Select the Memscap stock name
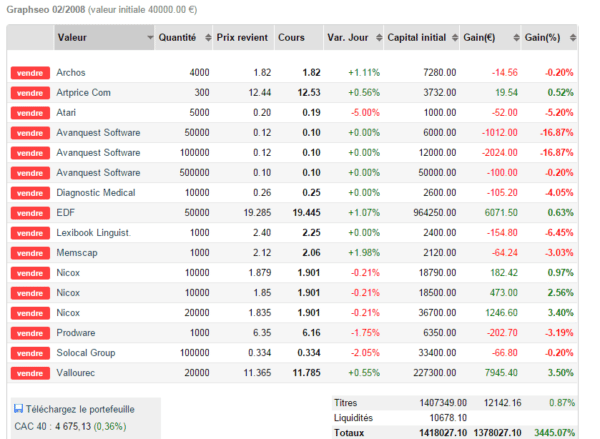Image resolution: width=600 pixels, height=439 pixels. pos(77,253)
